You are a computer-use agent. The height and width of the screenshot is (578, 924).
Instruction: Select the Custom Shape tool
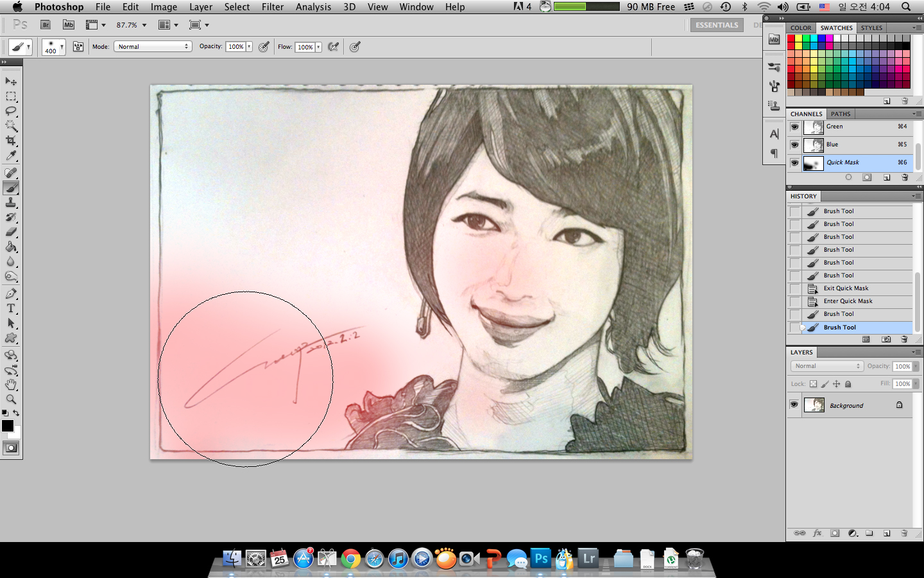click(x=11, y=338)
